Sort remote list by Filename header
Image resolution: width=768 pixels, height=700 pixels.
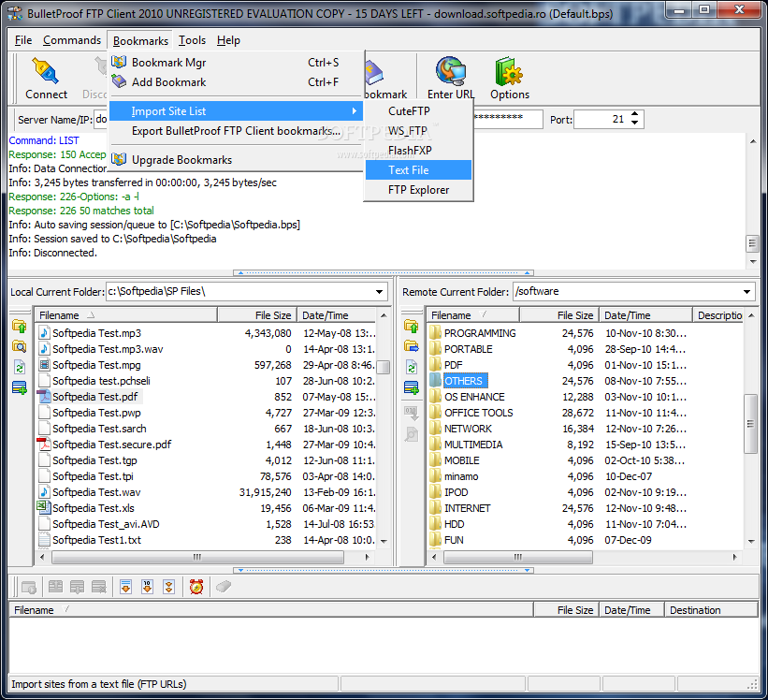click(x=472, y=315)
